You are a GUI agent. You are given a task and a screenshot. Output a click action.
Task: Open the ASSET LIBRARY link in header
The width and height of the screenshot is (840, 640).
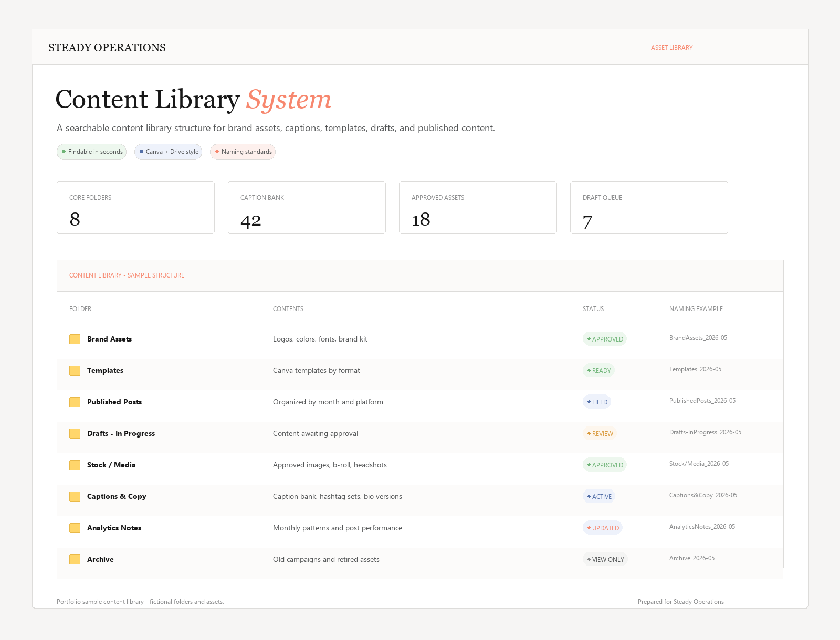point(671,48)
